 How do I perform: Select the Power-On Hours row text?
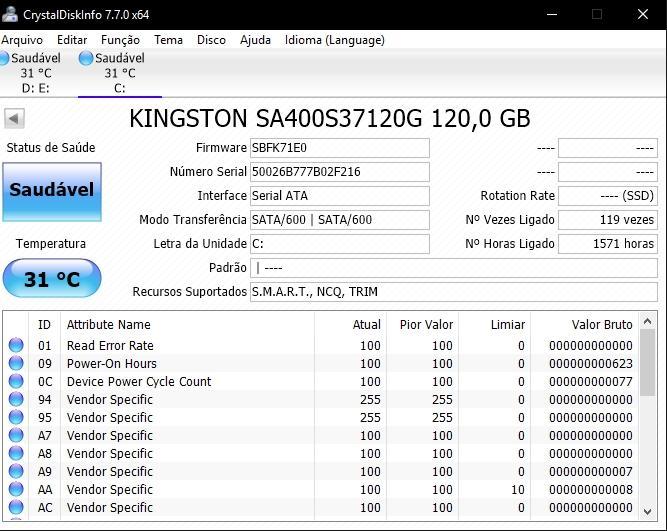coord(112,363)
